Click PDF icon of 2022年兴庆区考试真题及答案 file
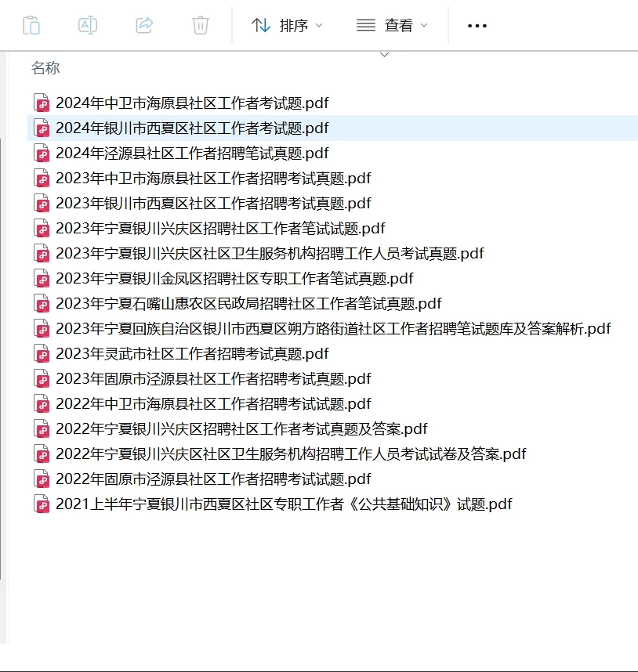Viewport: 638px width, 672px height. click(42, 428)
